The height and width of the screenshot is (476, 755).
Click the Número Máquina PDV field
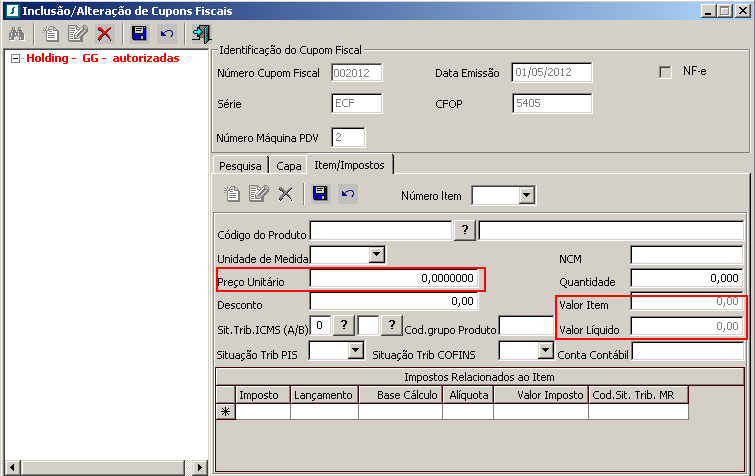[x=348, y=138]
